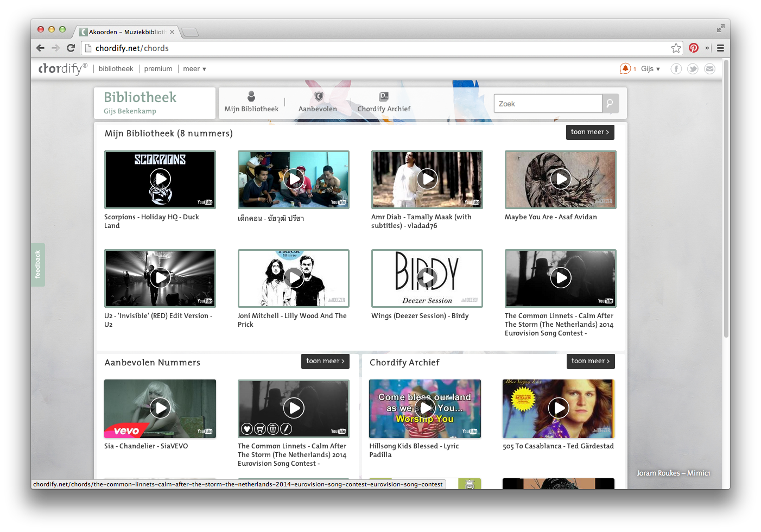Open Hillsong Kids Blessed title link
761x532 pixels.
coord(414,451)
